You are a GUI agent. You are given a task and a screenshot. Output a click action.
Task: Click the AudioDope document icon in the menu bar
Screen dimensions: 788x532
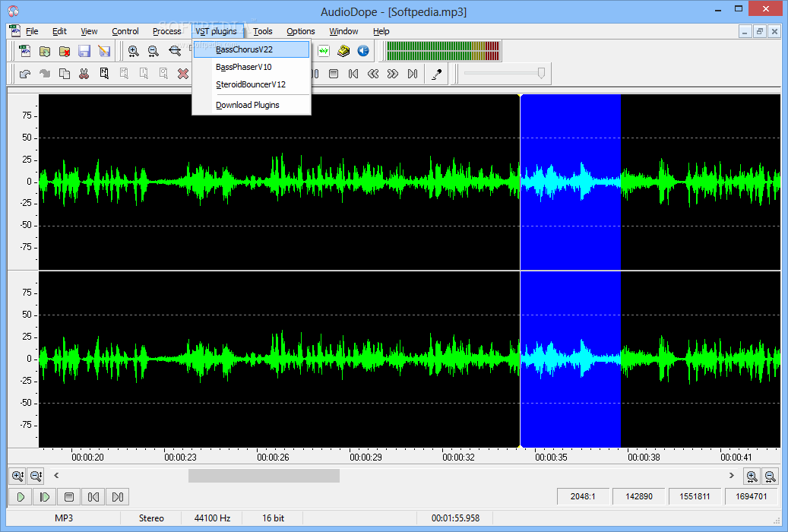pos(15,30)
